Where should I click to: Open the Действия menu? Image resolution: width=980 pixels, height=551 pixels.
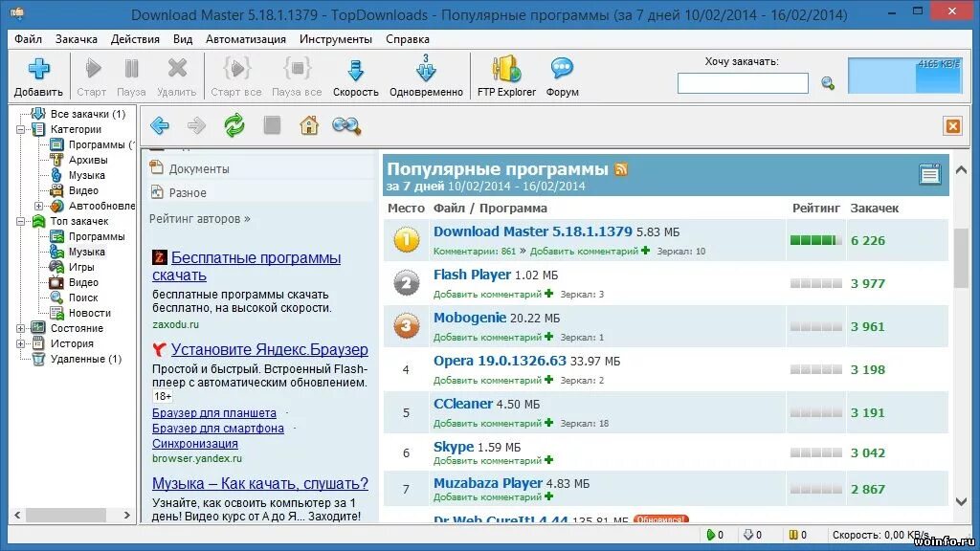(x=135, y=38)
